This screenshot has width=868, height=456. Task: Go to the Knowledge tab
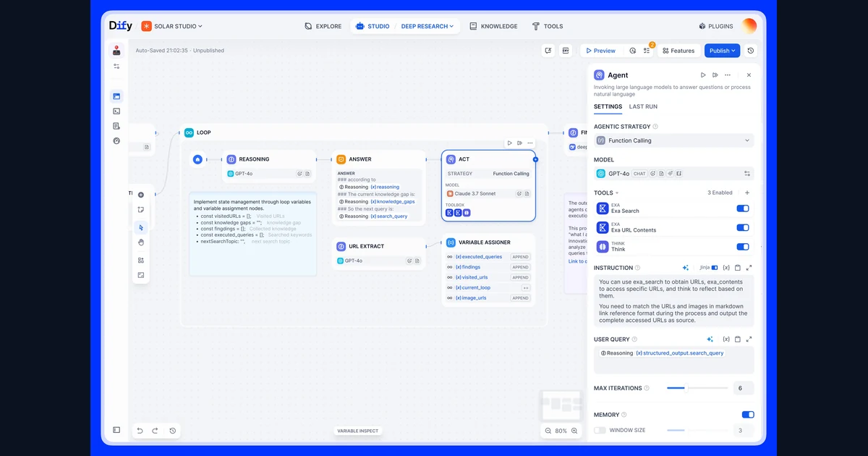493,26
